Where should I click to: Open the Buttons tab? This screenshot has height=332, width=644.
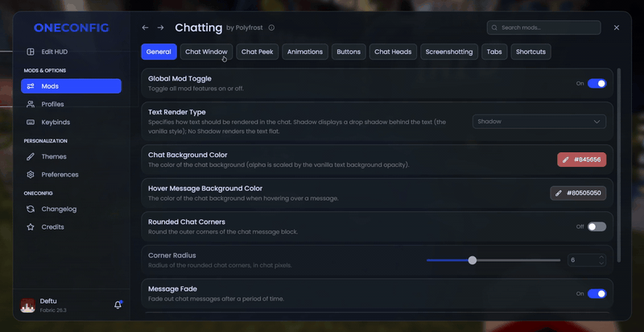click(x=349, y=52)
